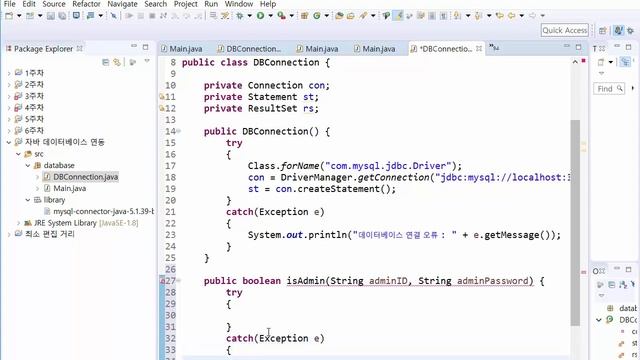Viewport: 640px width, 360px height.
Task: Open the Next Annotation dropdown arrow
Action: 468,16
